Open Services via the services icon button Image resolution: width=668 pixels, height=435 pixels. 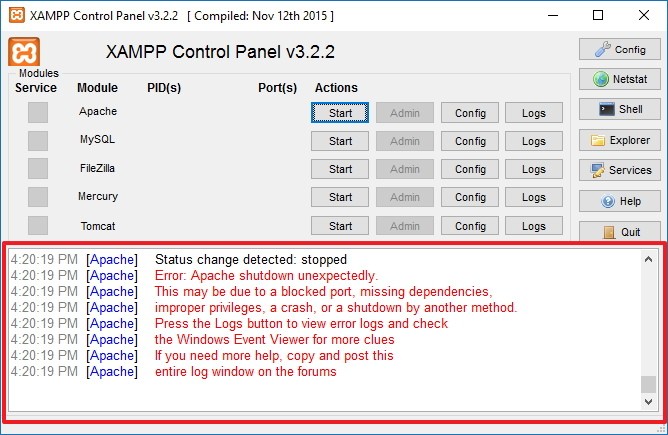tap(620, 170)
